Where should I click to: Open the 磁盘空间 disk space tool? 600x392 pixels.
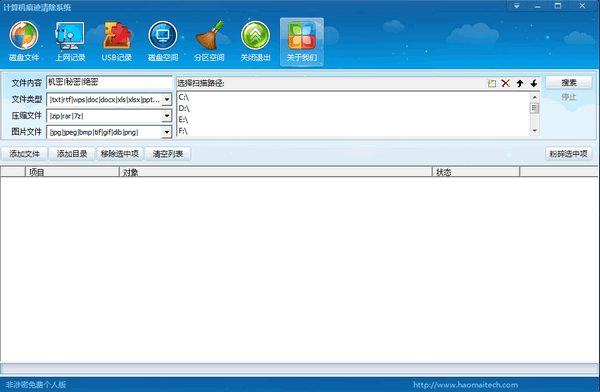tap(163, 41)
